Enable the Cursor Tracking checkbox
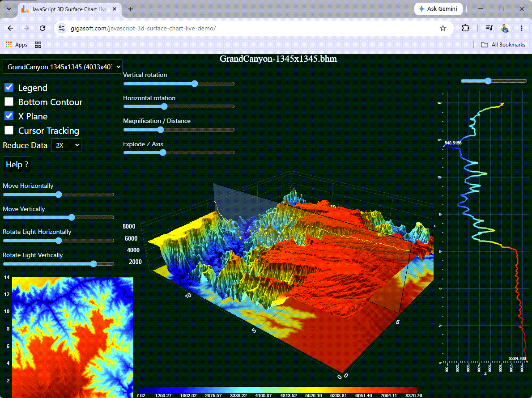532x398 pixels. pos(9,130)
